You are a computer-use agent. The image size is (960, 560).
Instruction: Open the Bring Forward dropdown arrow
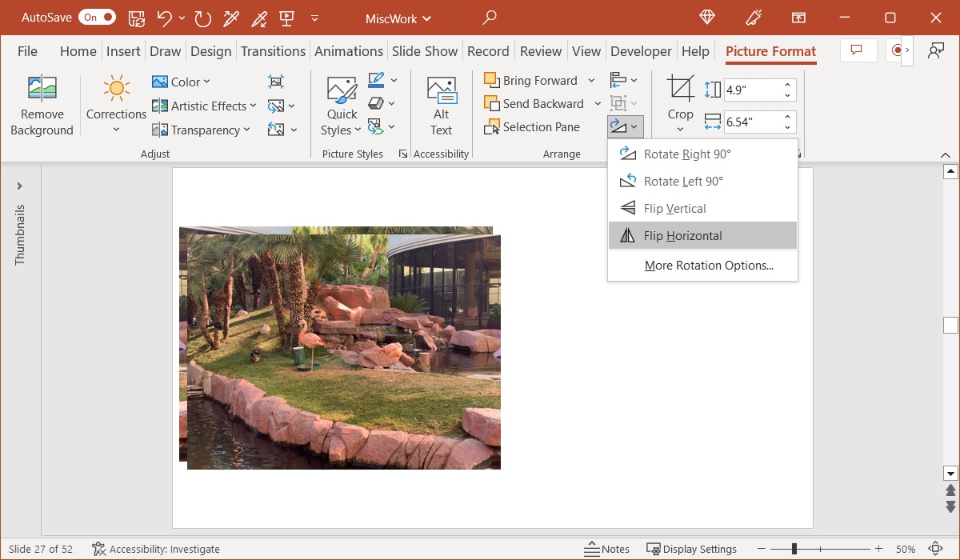pos(592,80)
